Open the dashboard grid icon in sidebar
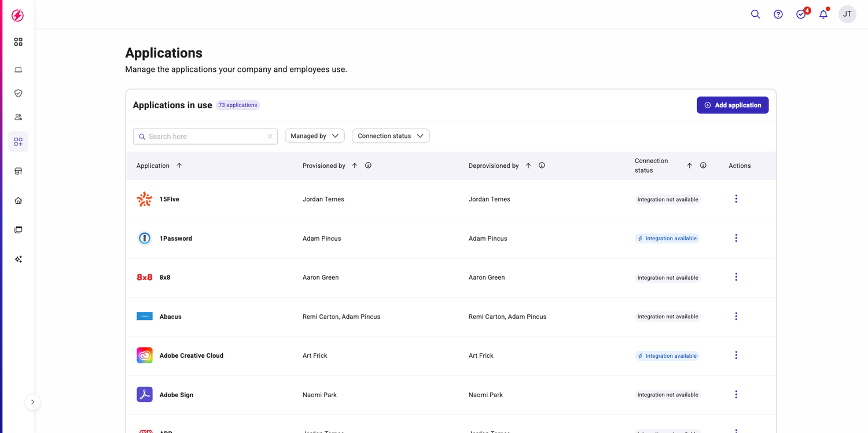The height and width of the screenshot is (433, 868). pyautogui.click(x=18, y=42)
